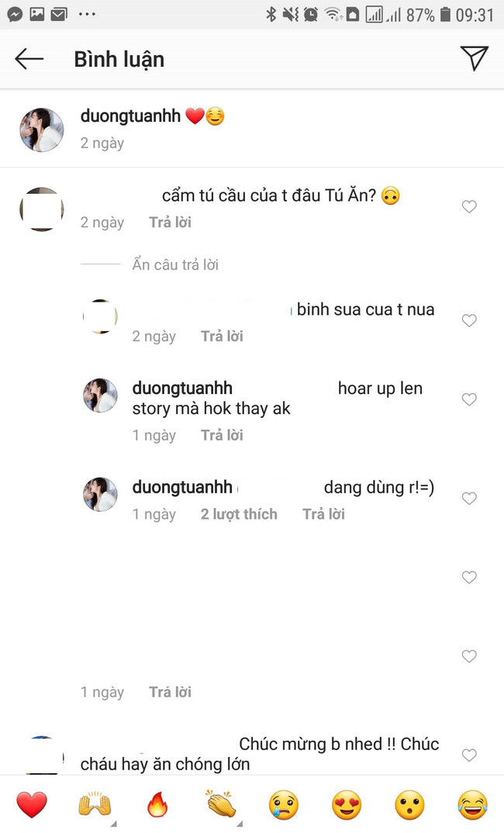Image resolution: width=504 pixels, height=833 pixels.
Task: Select the raised hands emoji shortcut
Action: coord(95,805)
